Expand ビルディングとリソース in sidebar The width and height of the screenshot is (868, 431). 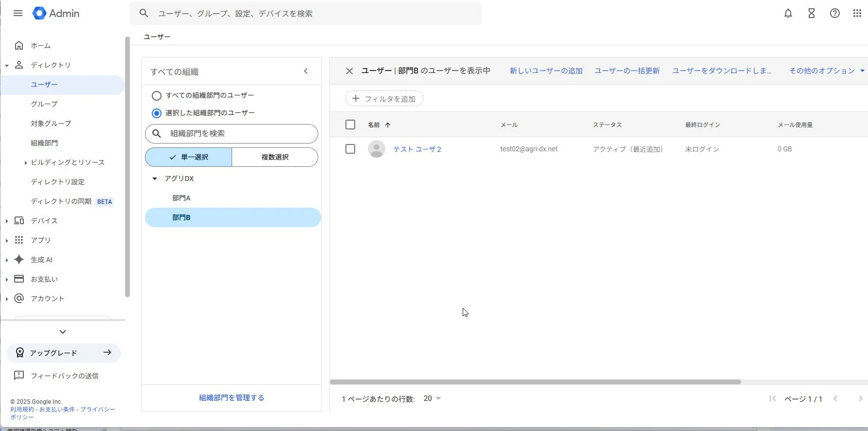pyautogui.click(x=25, y=162)
